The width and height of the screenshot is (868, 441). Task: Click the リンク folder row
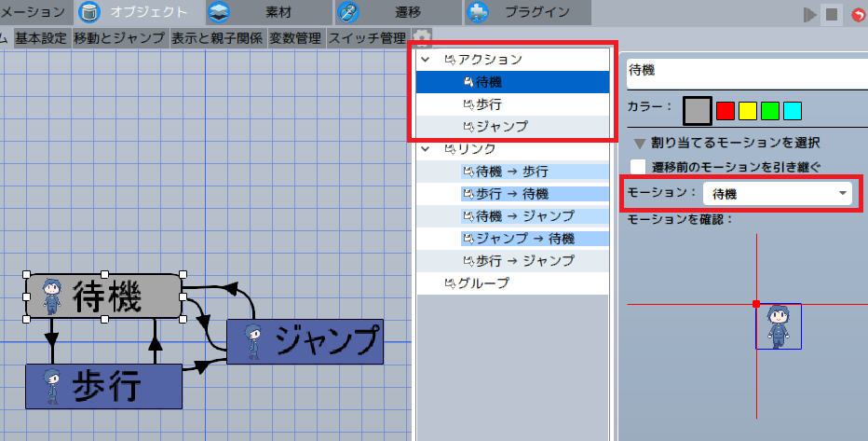click(512, 149)
